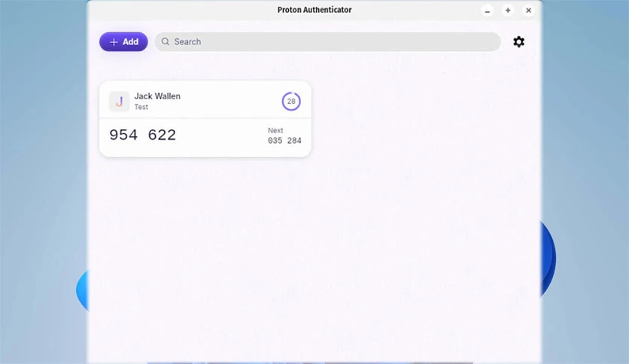Focus the Search input field
The height and width of the screenshot is (364, 629).
pos(328,41)
